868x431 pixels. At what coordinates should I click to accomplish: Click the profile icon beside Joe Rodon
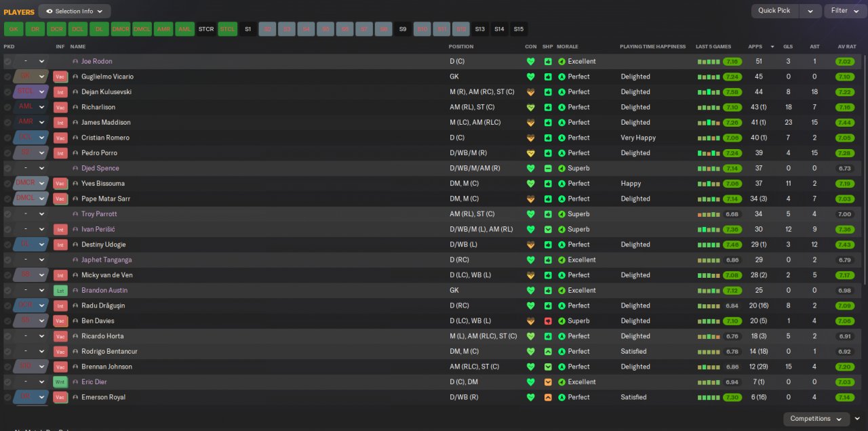[x=75, y=62]
